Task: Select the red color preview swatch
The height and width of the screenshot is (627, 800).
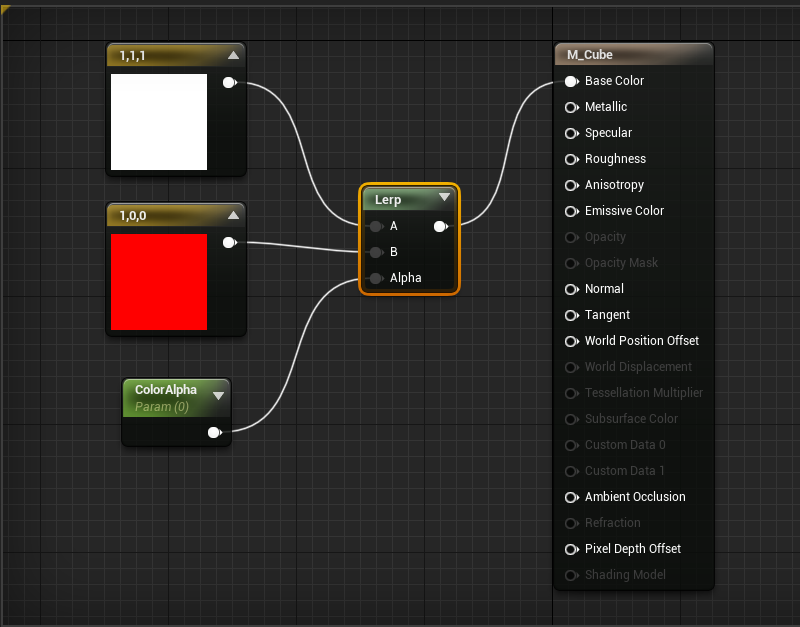Action: point(159,282)
